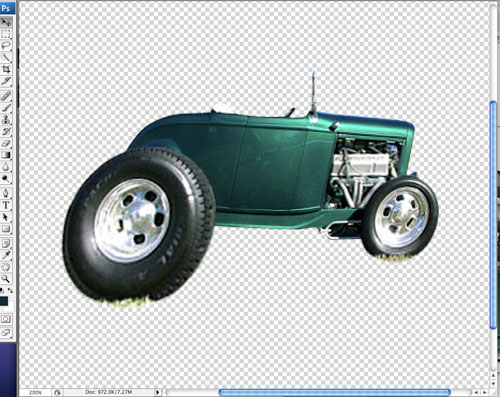Choose the Pen tool
Image resolution: width=500 pixels, height=397 pixels.
[x=6, y=193]
